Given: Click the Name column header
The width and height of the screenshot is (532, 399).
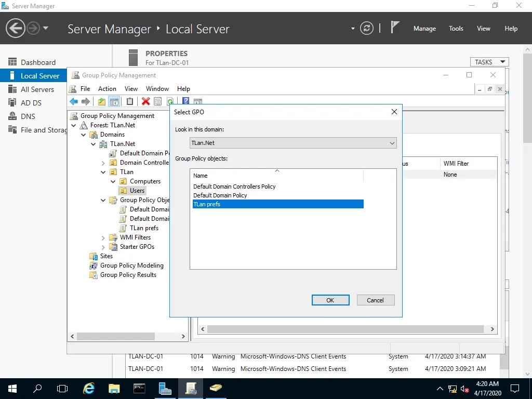Looking at the screenshot, I should click(x=276, y=176).
